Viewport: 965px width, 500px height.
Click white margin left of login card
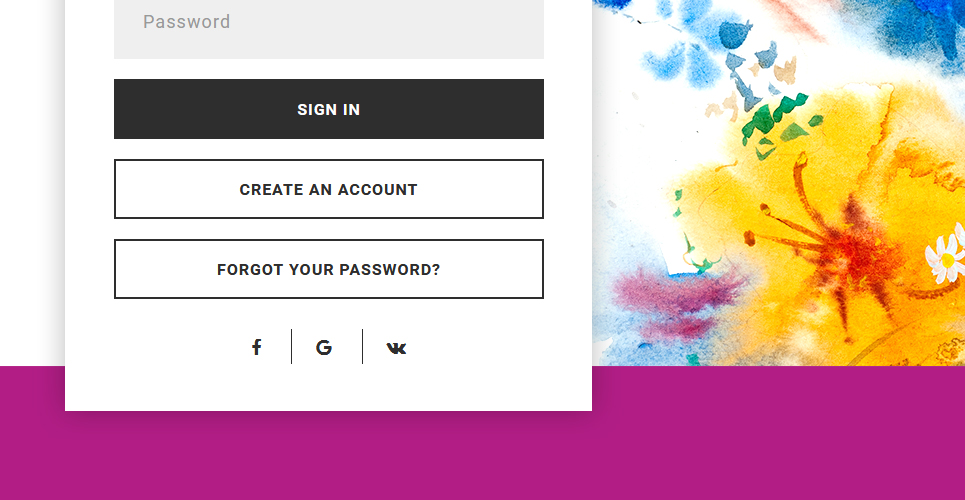31,185
